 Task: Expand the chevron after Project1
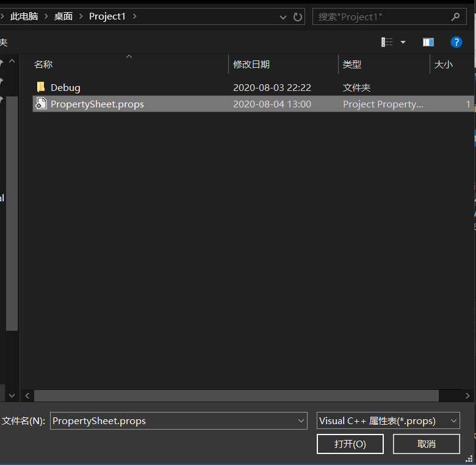pos(134,16)
